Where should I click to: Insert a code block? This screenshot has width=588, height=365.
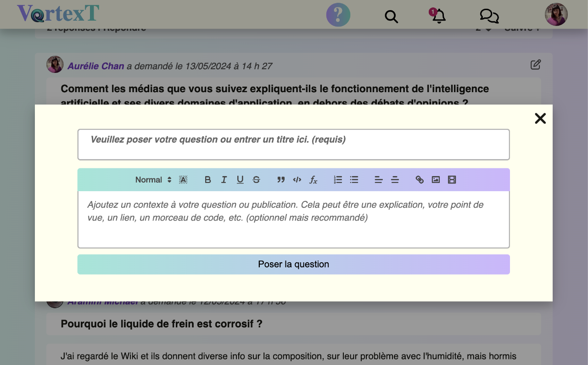point(297,180)
